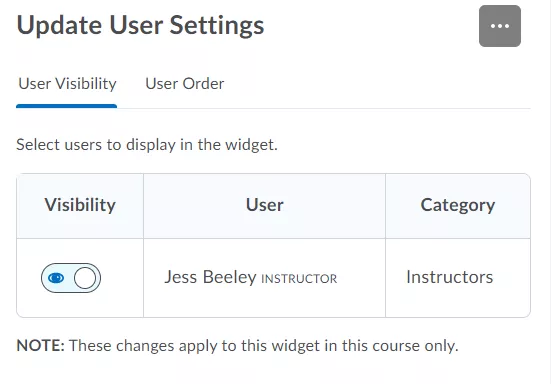The height and width of the screenshot is (384, 551).
Task: Toggle visibility for Jess Beeley
Action: coord(71,278)
